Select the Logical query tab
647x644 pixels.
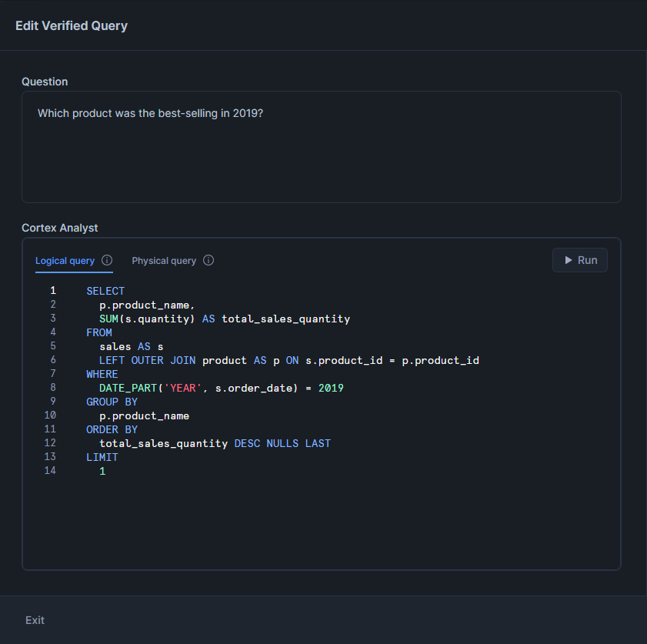[x=65, y=260]
